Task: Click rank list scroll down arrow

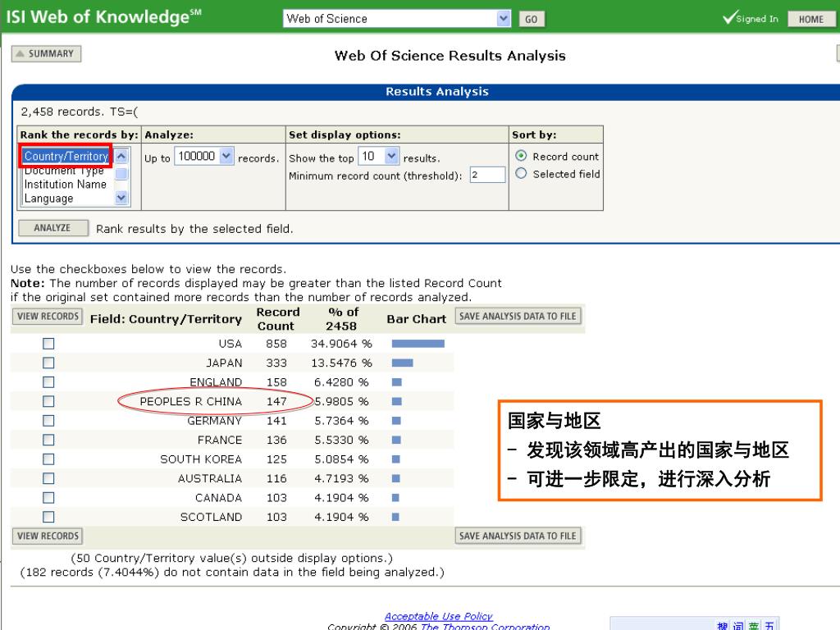Action: pyautogui.click(x=121, y=198)
